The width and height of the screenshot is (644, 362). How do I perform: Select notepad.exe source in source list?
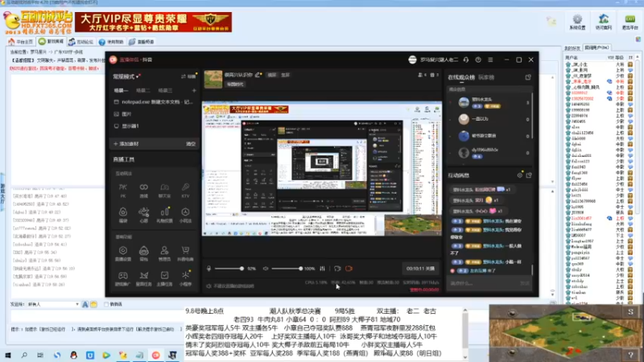155,102
